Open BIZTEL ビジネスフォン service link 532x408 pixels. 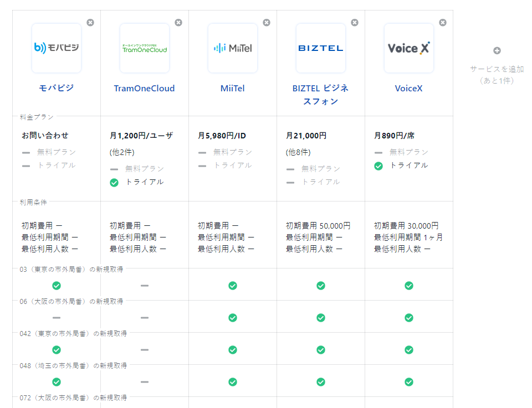[x=321, y=95]
